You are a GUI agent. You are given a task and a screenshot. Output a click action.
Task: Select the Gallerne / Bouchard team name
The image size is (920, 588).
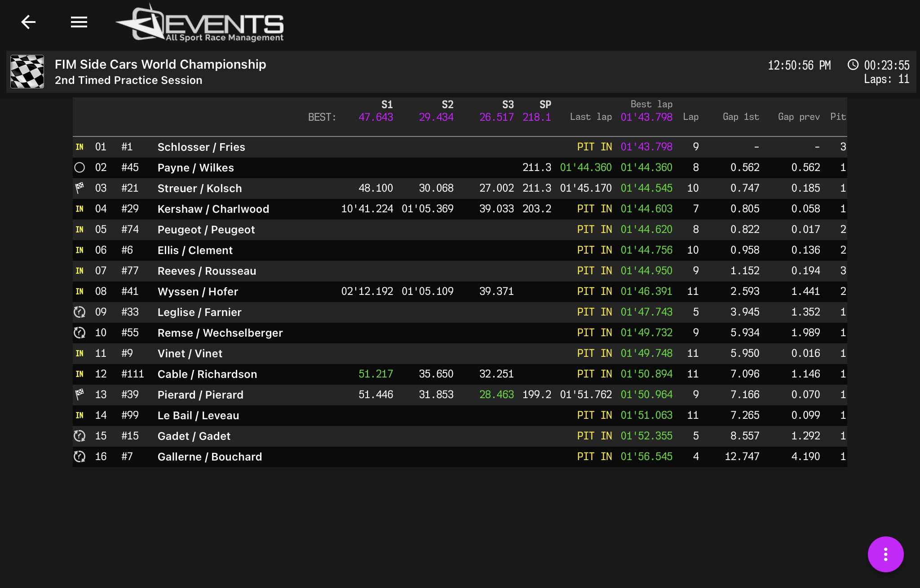click(210, 457)
